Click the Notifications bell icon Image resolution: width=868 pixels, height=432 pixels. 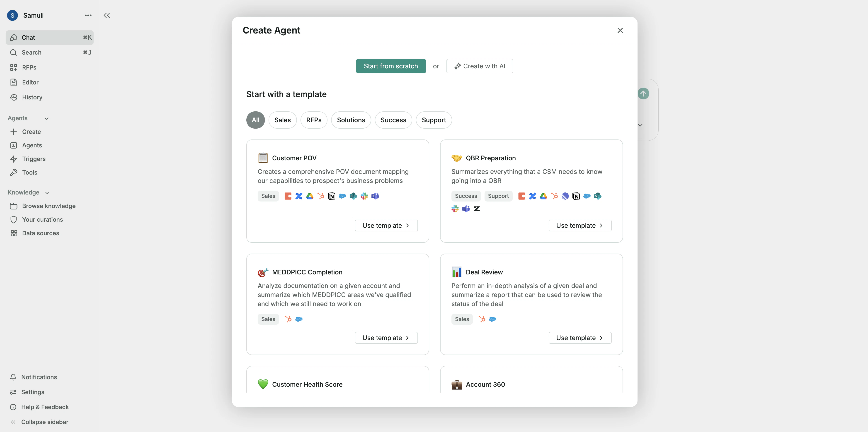pyautogui.click(x=13, y=377)
